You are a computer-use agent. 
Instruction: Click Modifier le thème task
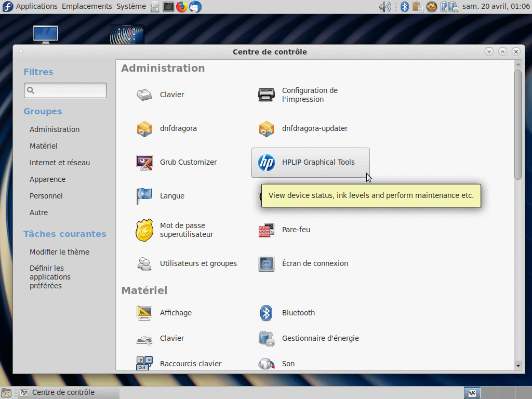coord(59,252)
